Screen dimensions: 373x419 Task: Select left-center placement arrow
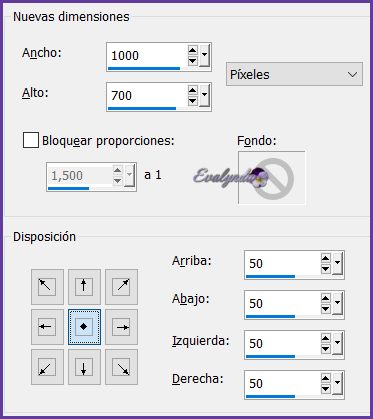pyautogui.click(x=47, y=327)
